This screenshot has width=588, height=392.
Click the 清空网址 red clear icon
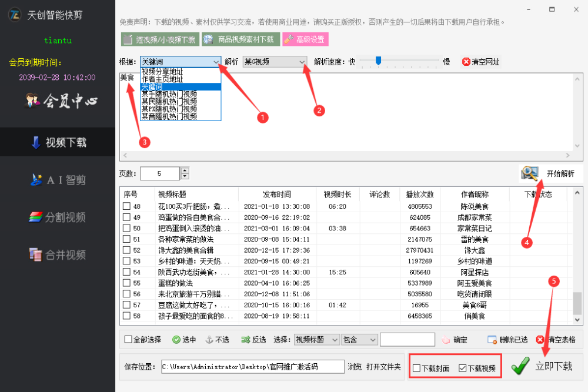(466, 62)
